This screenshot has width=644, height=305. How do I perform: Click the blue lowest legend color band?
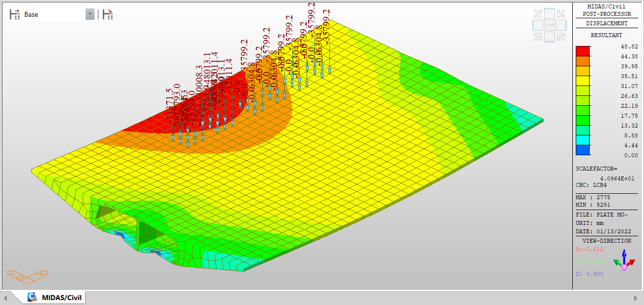click(583, 150)
